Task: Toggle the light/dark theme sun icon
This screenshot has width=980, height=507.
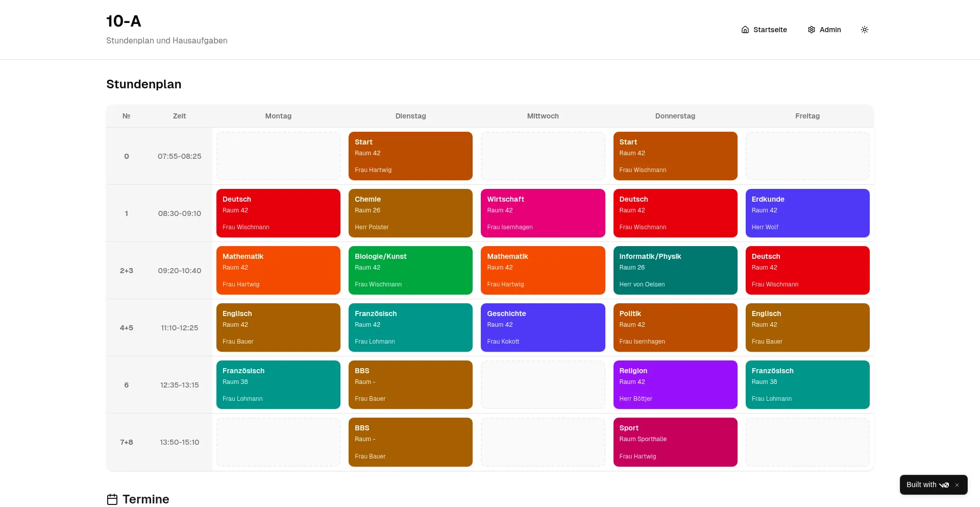Action: pos(864,30)
